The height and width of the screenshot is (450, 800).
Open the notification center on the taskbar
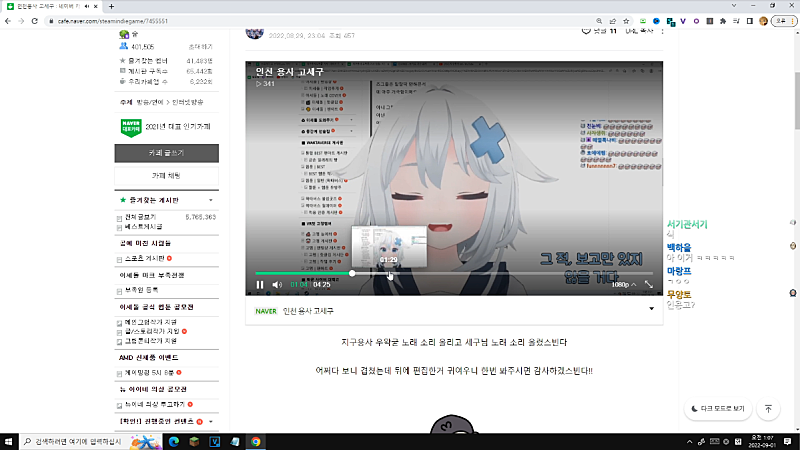788,441
